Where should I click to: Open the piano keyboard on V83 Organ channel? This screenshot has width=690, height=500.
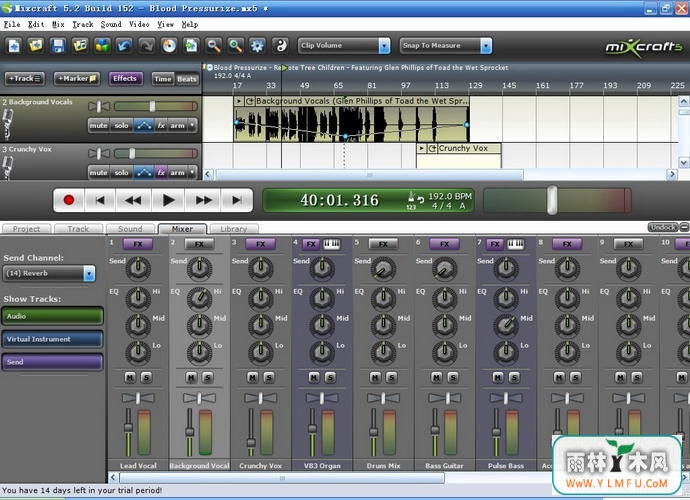click(x=332, y=244)
